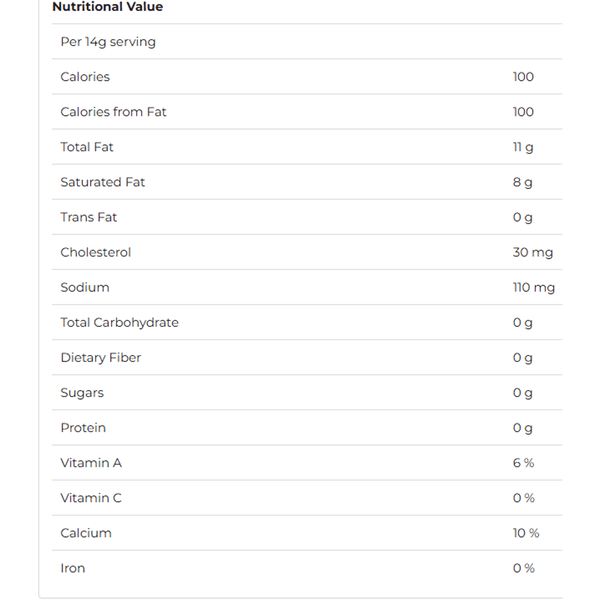600x600 pixels.
Task: Select the Iron row label
Action: pyautogui.click(x=73, y=567)
